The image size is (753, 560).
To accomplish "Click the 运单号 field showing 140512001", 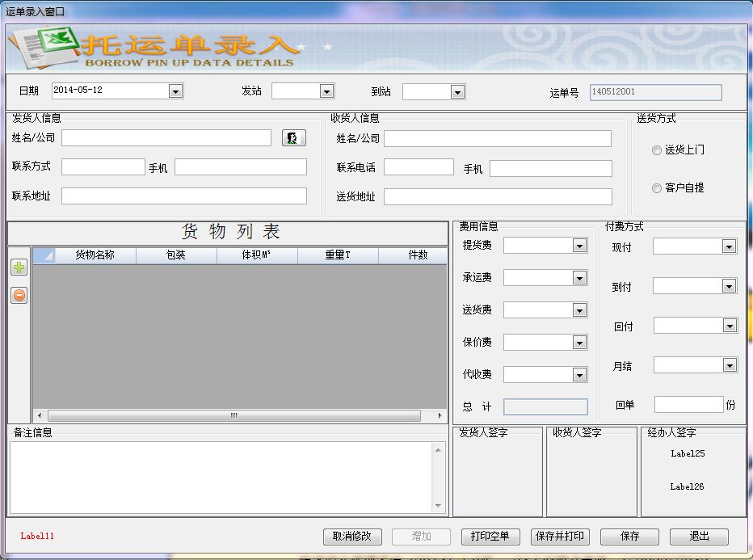I will [x=656, y=92].
